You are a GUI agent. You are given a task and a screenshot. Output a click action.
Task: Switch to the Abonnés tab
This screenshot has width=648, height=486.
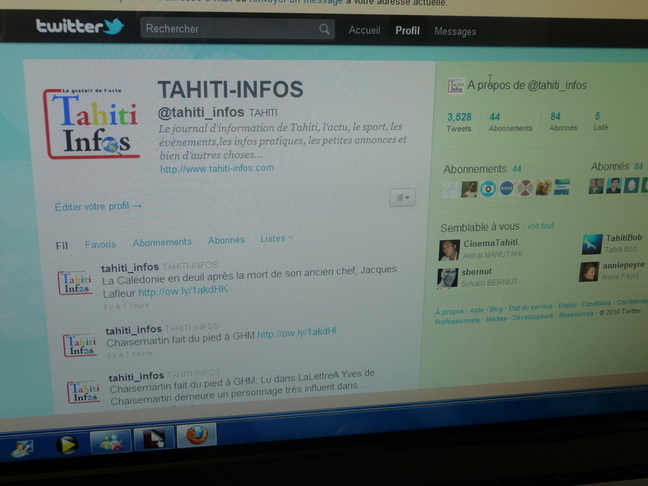[226, 240]
